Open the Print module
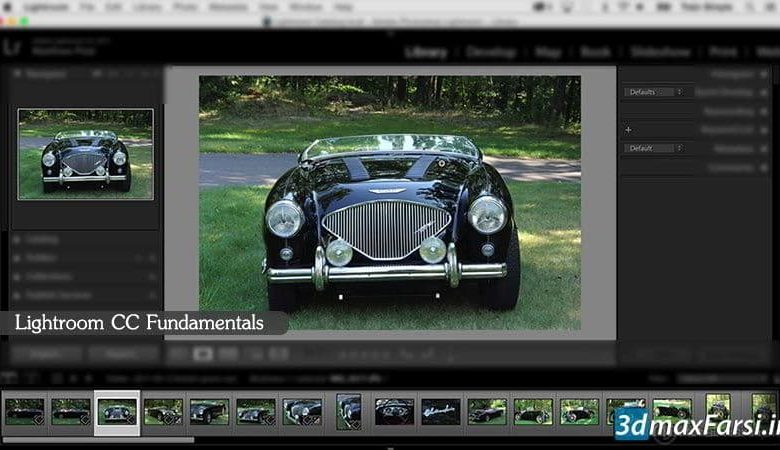 [x=723, y=52]
